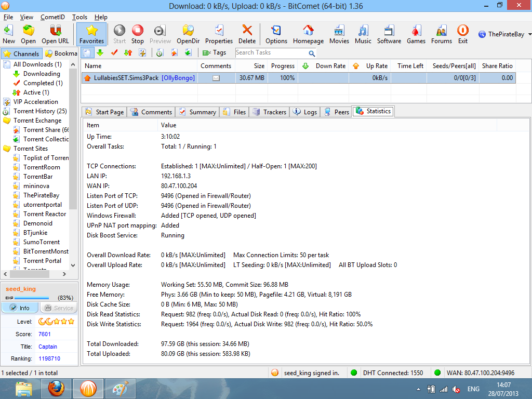The height and width of the screenshot is (399, 532).
Task: Open the Help menu
Action: tap(101, 17)
